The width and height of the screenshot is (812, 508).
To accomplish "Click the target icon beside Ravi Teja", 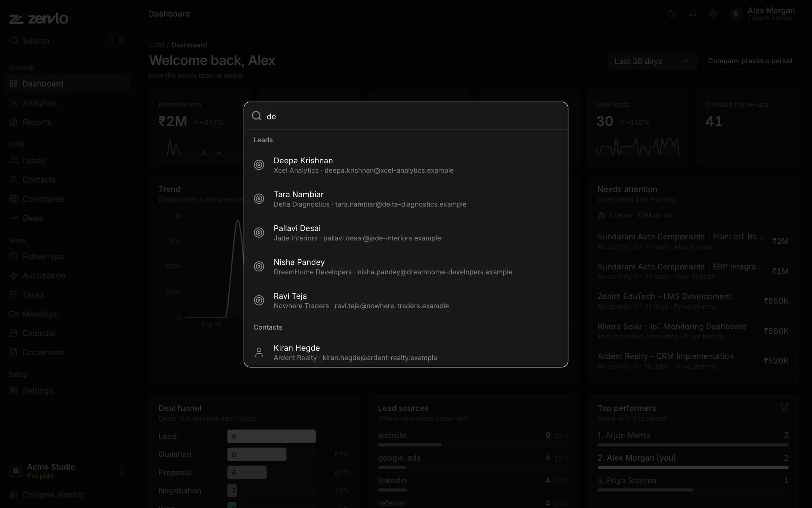I will click(x=259, y=300).
